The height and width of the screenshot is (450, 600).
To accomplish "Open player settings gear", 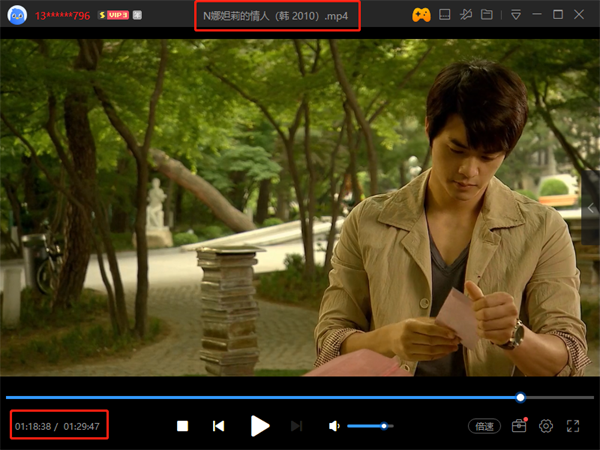I will 546,426.
